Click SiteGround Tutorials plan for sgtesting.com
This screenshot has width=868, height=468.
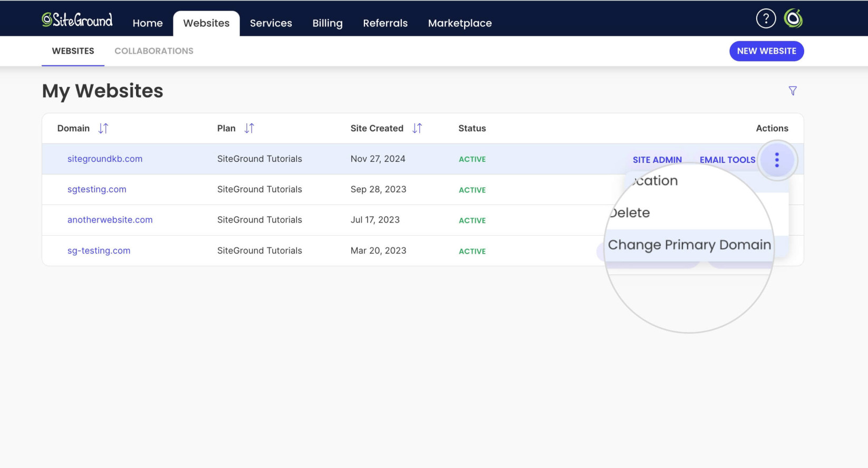click(259, 189)
